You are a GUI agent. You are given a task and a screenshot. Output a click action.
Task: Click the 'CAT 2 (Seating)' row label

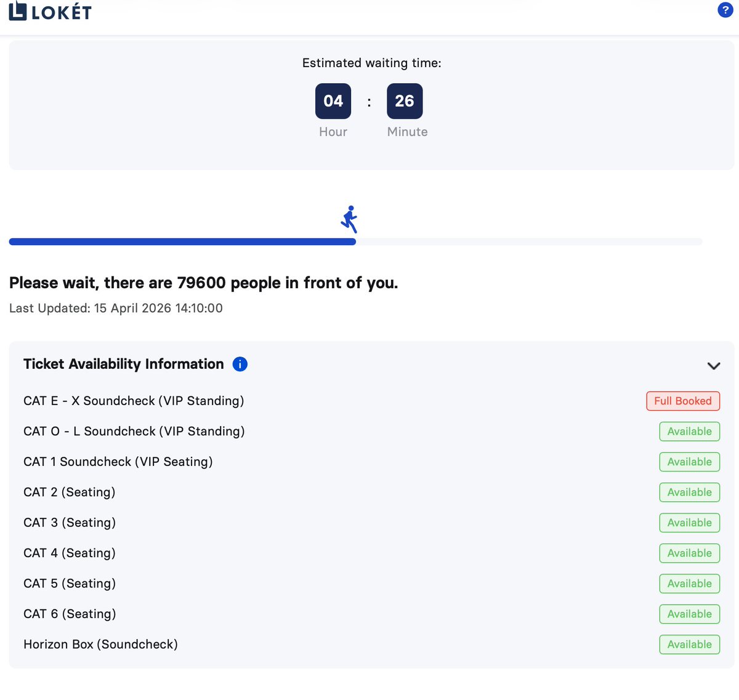(70, 493)
